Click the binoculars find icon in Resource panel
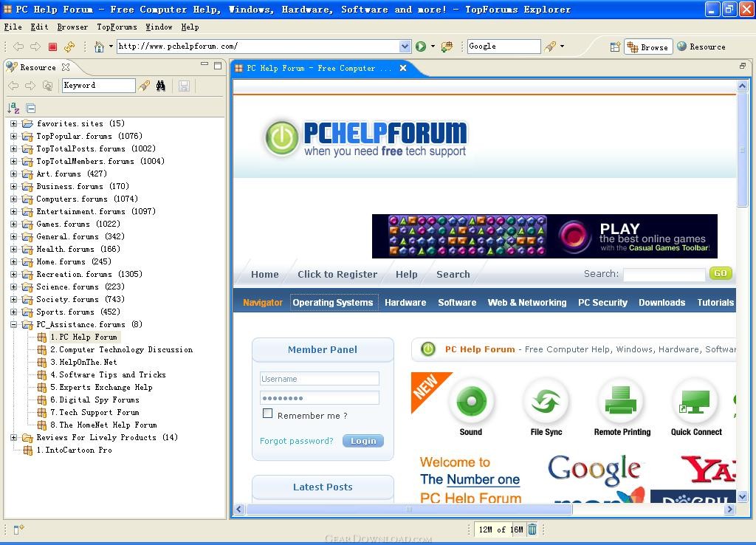 point(160,86)
